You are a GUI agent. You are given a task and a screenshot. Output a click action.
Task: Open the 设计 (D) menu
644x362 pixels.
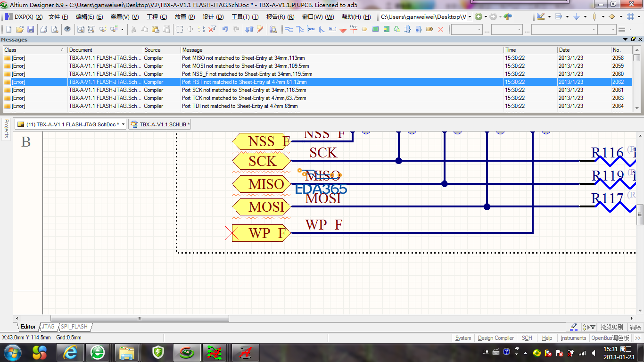[213, 16]
